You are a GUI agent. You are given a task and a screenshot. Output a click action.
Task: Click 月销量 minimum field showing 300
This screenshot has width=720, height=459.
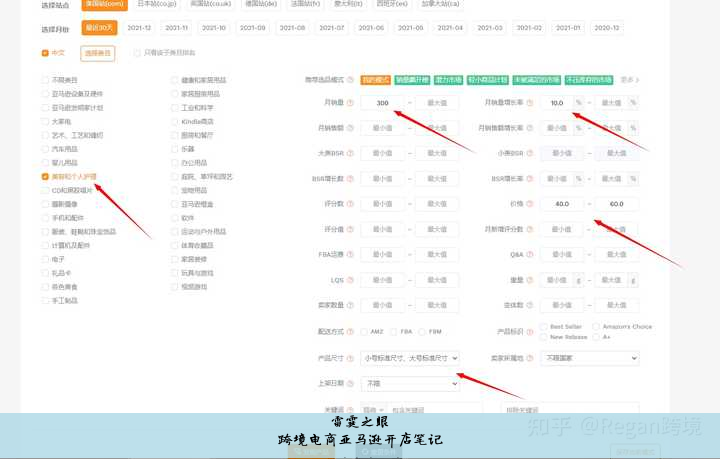(382, 103)
